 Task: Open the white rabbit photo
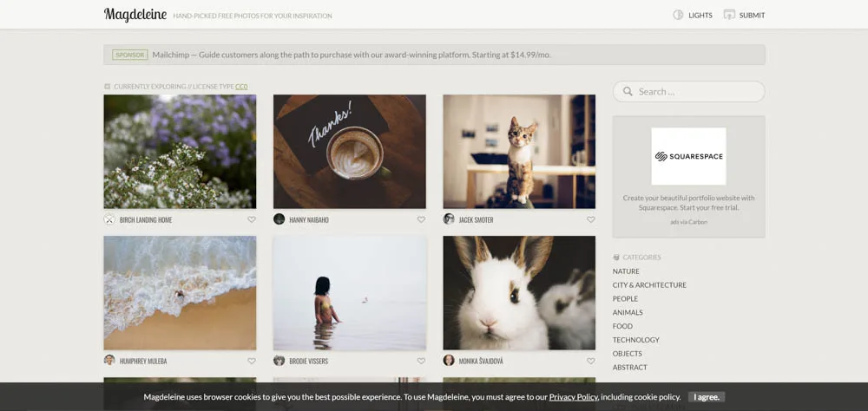coord(519,293)
